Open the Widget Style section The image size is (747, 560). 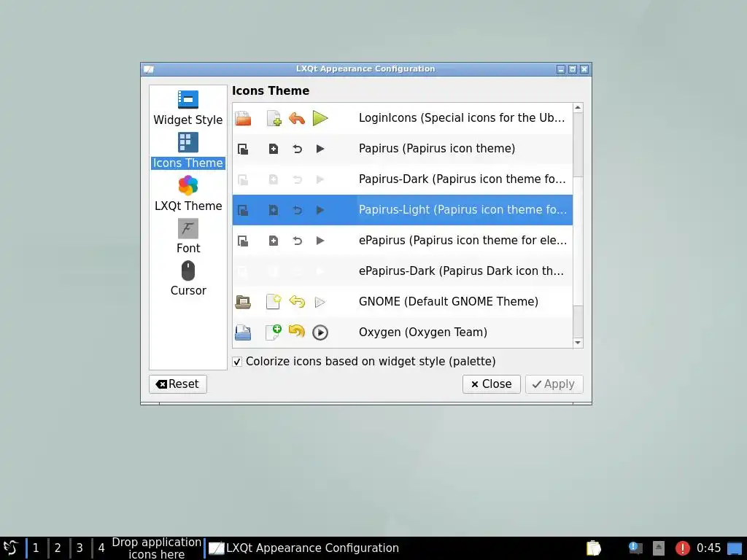click(x=187, y=108)
